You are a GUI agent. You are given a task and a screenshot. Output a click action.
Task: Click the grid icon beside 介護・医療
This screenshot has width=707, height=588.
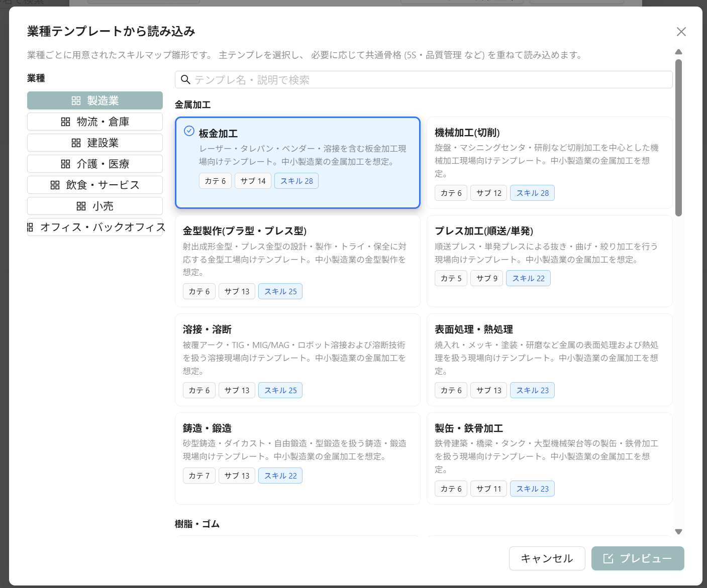pos(65,164)
